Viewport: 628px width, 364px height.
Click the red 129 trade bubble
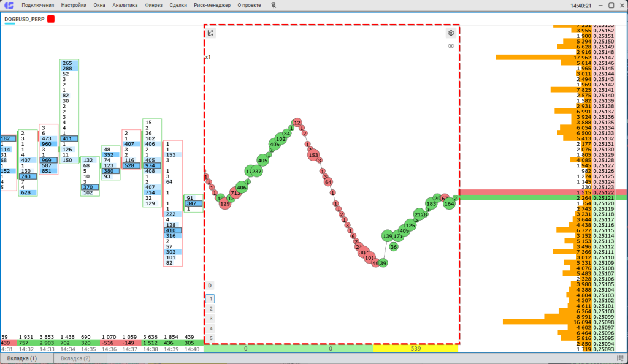225,203
